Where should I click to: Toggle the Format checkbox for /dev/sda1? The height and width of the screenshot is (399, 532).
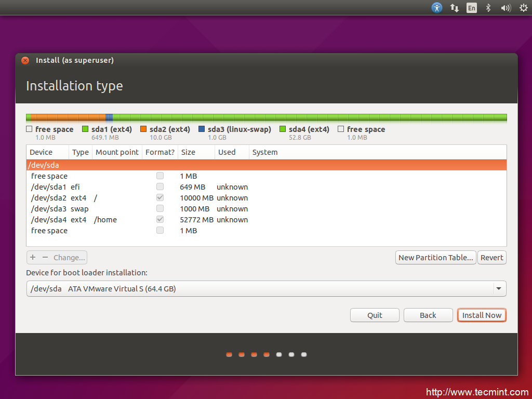coord(160,187)
